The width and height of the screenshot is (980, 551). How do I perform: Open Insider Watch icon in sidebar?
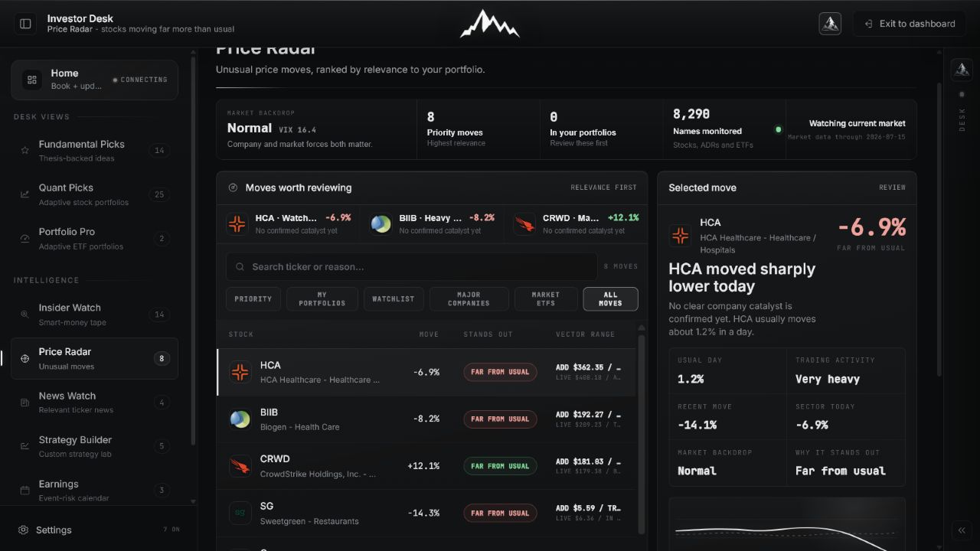(24, 315)
